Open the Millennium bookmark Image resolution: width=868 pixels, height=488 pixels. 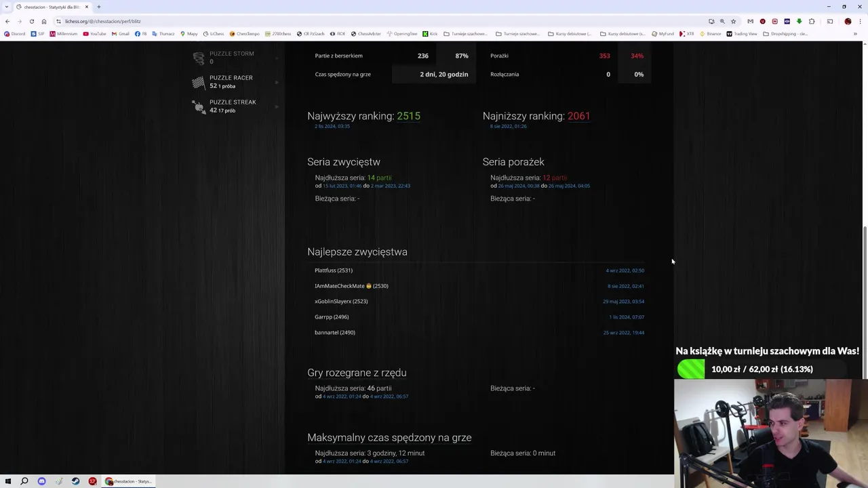(x=64, y=34)
